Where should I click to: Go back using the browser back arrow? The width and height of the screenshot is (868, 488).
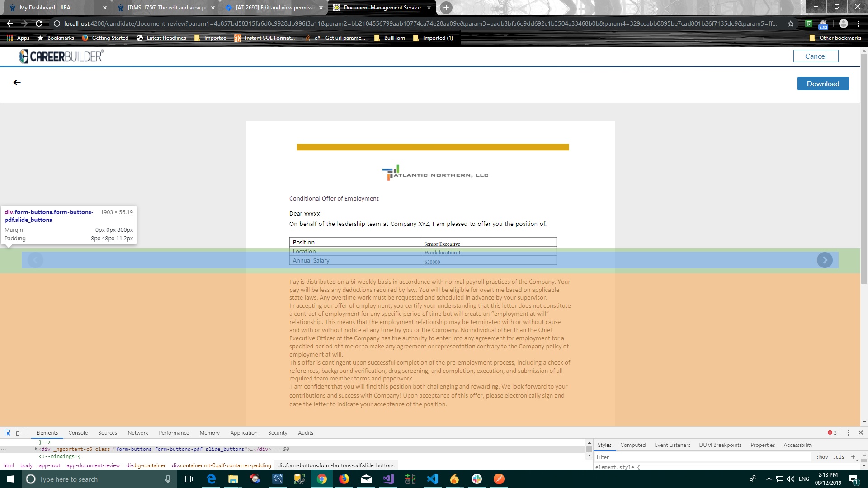(10, 23)
